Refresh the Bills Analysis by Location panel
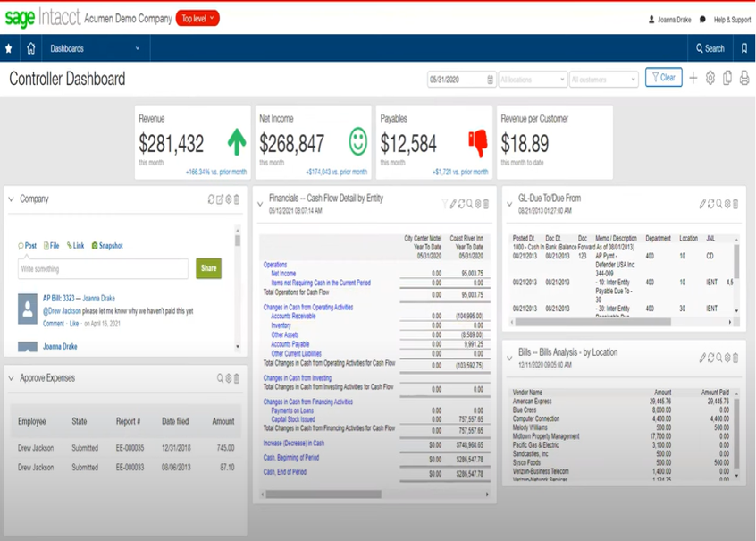 point(710,358)
